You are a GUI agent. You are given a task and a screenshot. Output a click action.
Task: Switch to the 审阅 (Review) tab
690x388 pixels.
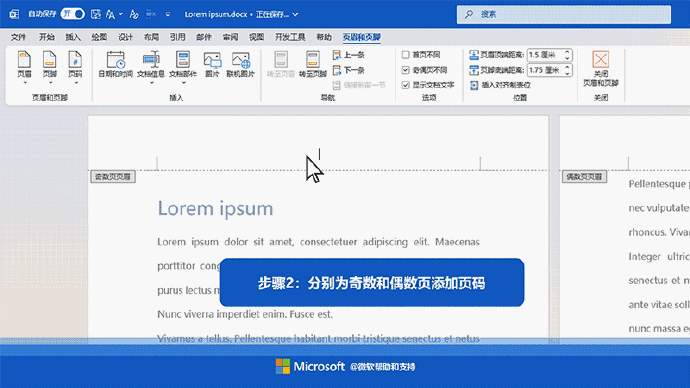coord(230,37)
